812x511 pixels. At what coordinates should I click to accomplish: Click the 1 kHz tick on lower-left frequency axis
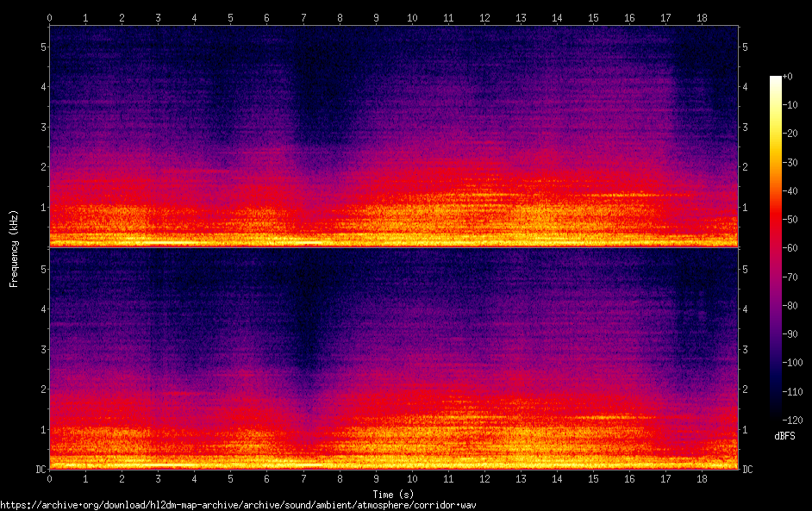pos(42,429)
